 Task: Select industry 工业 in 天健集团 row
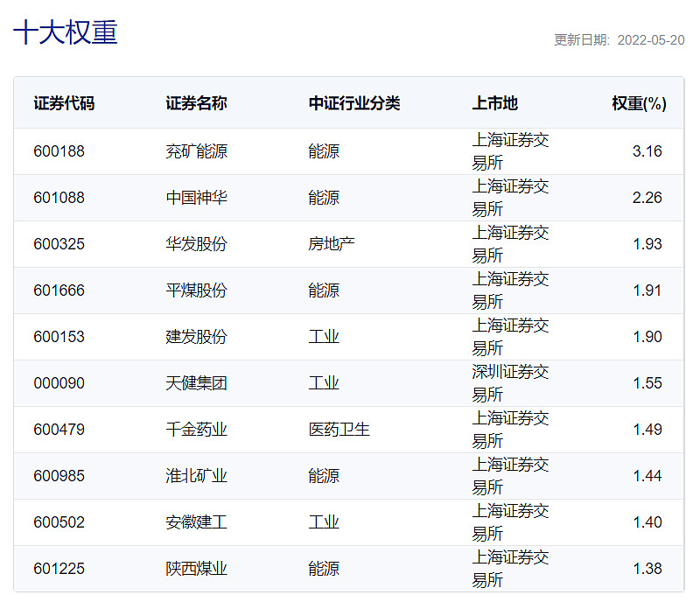[324, 383]
